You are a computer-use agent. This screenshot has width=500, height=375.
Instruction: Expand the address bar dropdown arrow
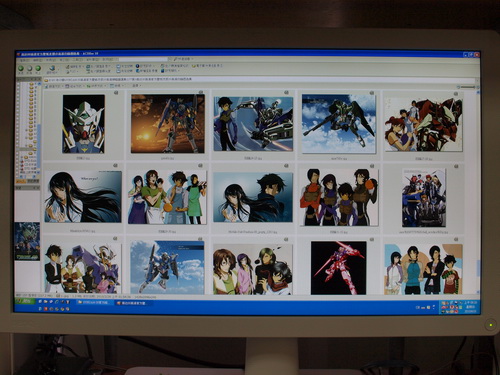[x=476, y=80]
